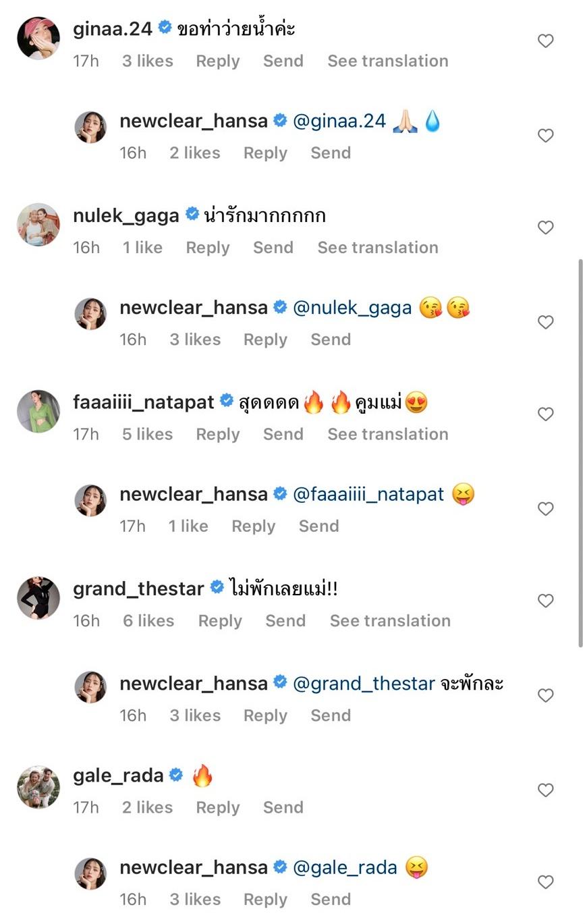Like newclear_hansa's reply to @grand_thestar
587x924 pixels.
[545, 695]
